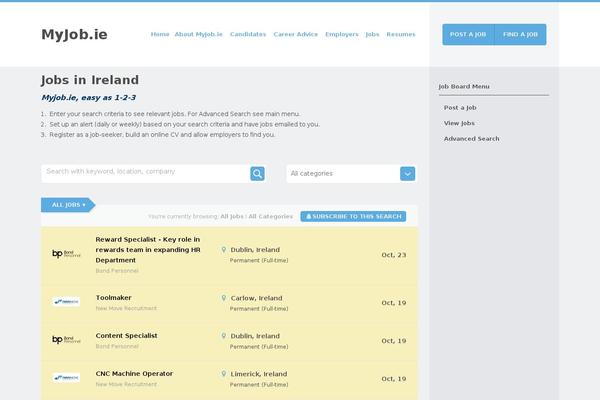
Task: Open About MyJob.ie menu item
Action: coord(199,34)
